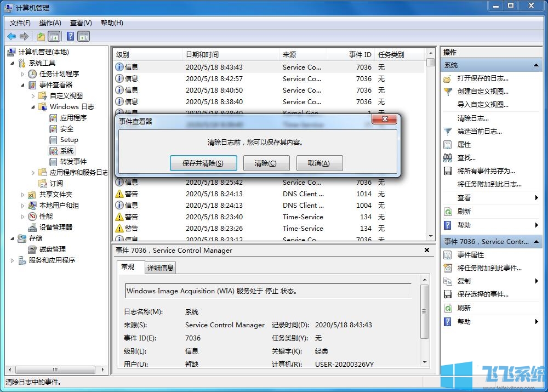Open help using the toolbar help icon

tap(70, 36)
